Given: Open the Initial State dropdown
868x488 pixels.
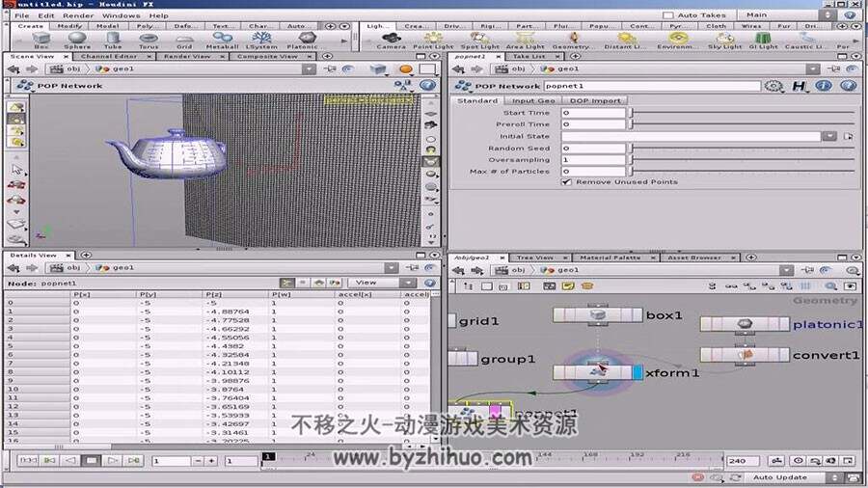Looking at the screenshot, I should 828,136.
